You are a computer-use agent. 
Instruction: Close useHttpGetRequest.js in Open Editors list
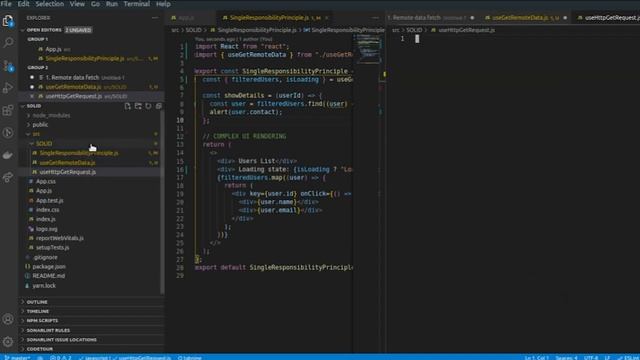pyautogui.click(x=32, y=96)
